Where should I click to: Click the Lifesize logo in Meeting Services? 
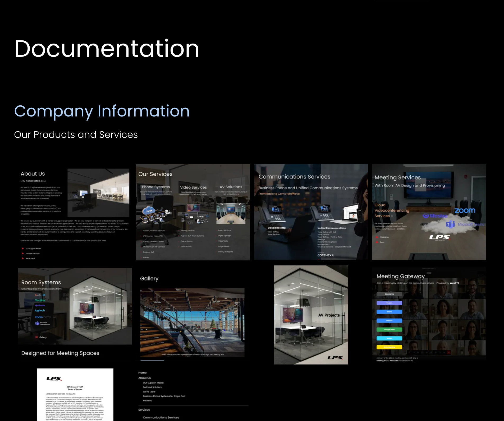435,216
